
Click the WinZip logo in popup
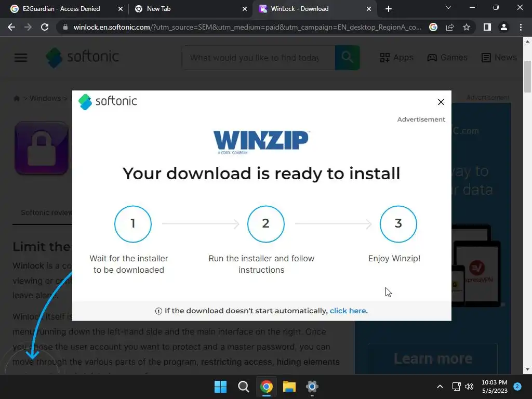pyautogui.click(x=261, y=142)
